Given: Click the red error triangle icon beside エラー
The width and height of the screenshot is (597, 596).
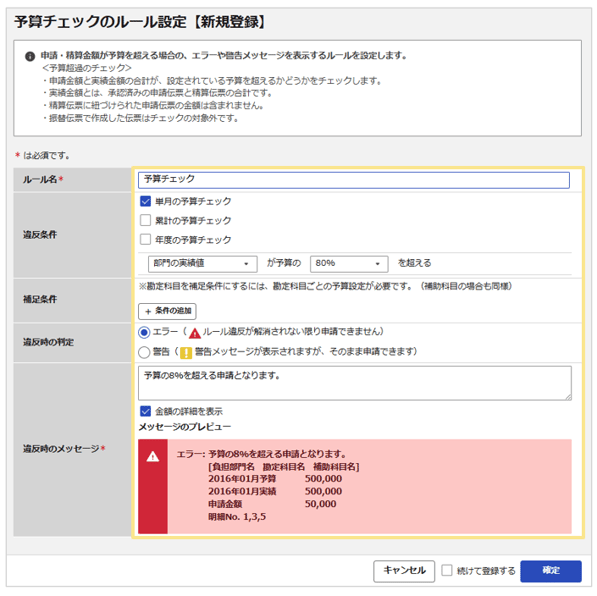Looking at the screenshot, I should coord(195,333).
